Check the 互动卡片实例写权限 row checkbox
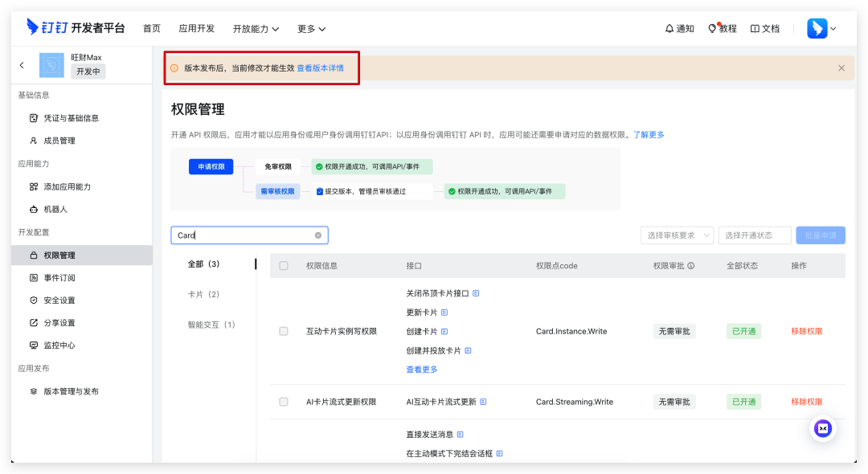 (284, 331)
